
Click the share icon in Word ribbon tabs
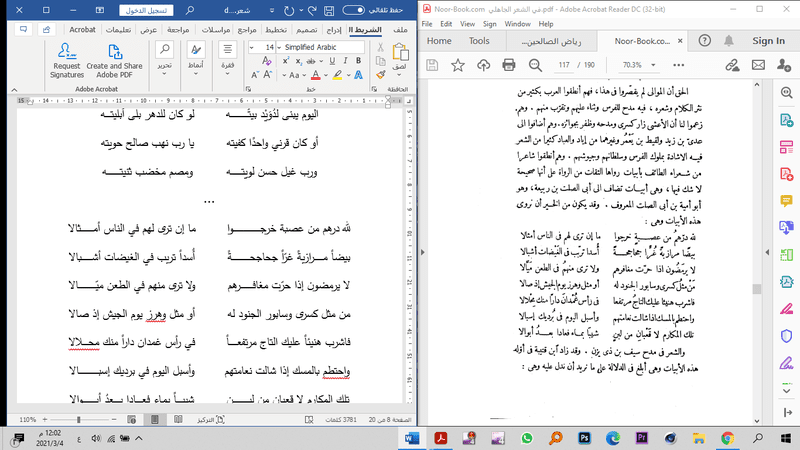pyautogui.click(x=46, y=30)
